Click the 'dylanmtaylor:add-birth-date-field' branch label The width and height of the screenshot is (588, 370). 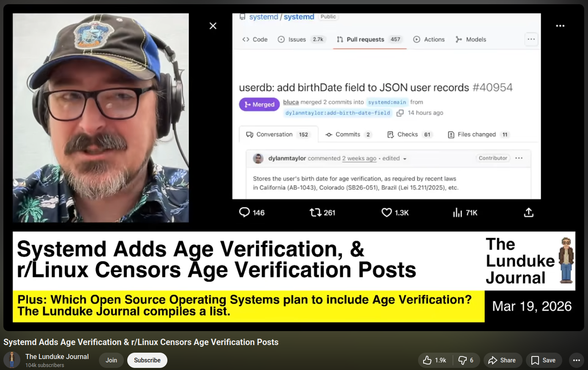[x=338, y=113]
